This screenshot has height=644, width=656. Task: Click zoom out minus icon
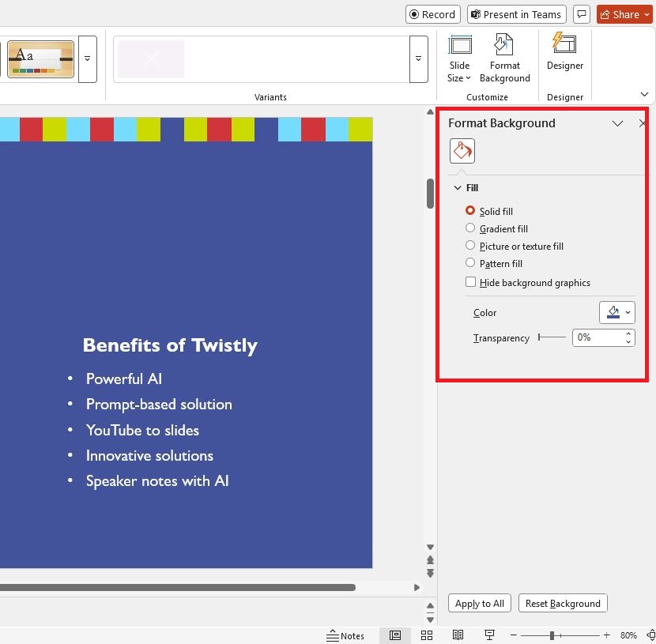[x=514, y=635]
